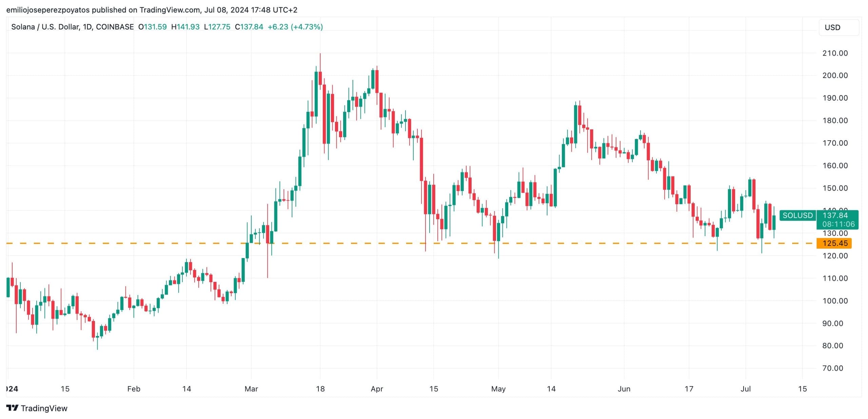Viewport: 868px width, 419px height.
Task: Click the high value H141.93 in legend
Action: 185,27
